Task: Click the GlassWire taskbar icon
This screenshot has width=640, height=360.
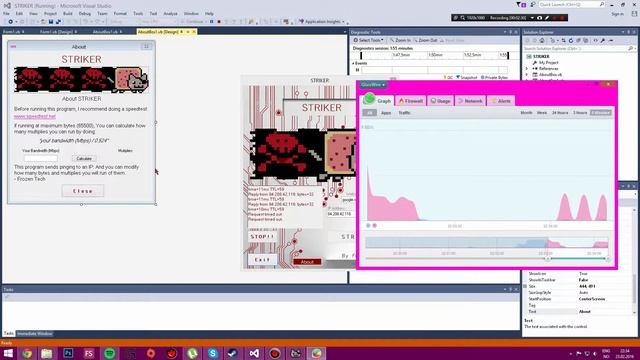Action: (317, 353)
